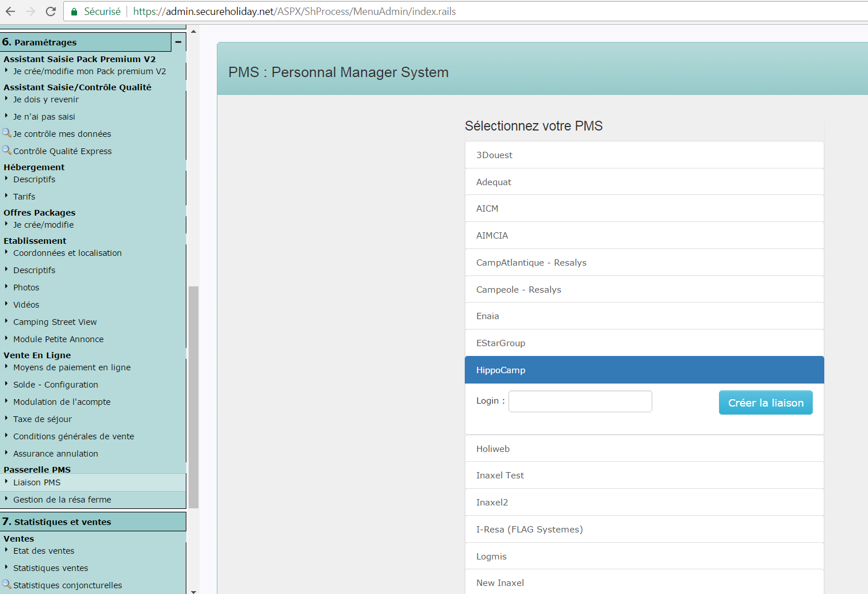Open 'Camping Street View'

(x=55, y=322)
